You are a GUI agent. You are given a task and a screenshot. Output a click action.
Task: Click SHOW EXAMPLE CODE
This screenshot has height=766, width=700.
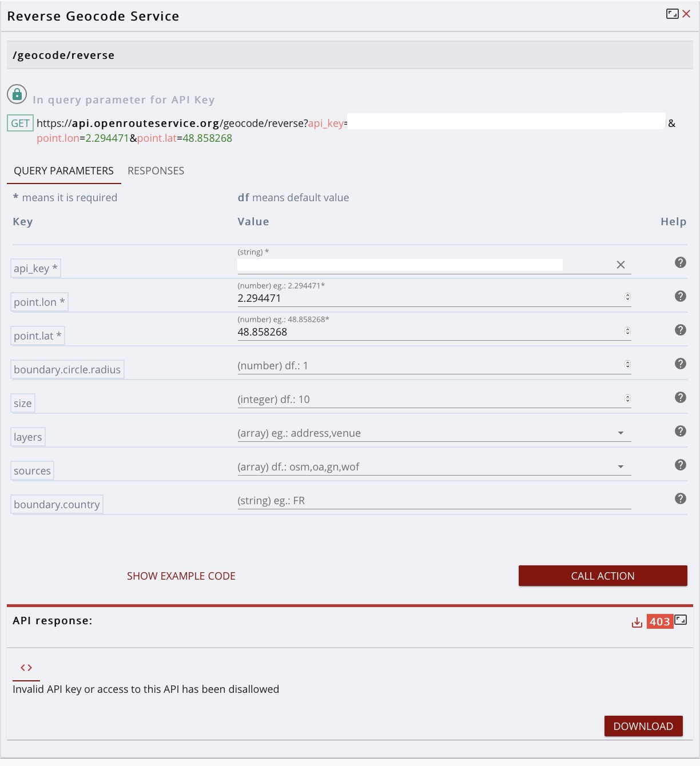pyautogui.click(x=181, y=576)
